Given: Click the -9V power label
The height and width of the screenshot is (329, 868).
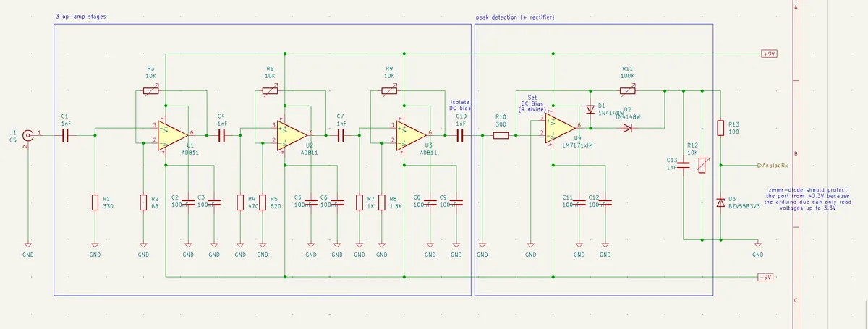Looking at the screenshot, I should [x=765, y=278].
